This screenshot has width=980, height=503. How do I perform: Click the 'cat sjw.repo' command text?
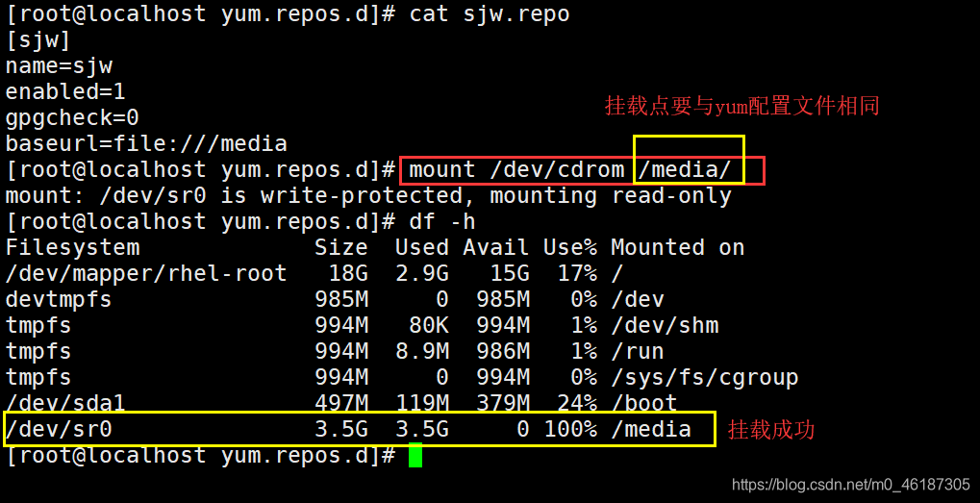tap(490, 13)
